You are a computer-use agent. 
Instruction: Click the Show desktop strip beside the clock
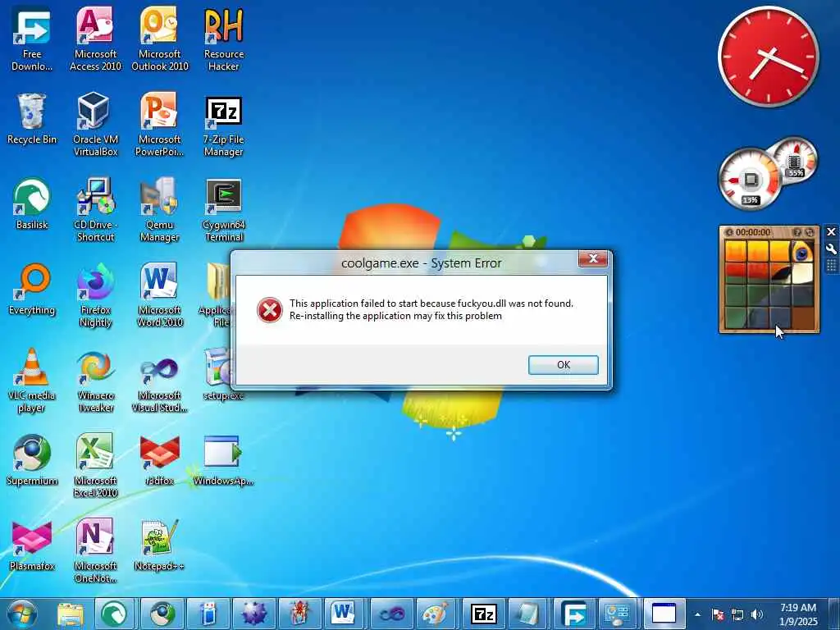click(835, 614)
